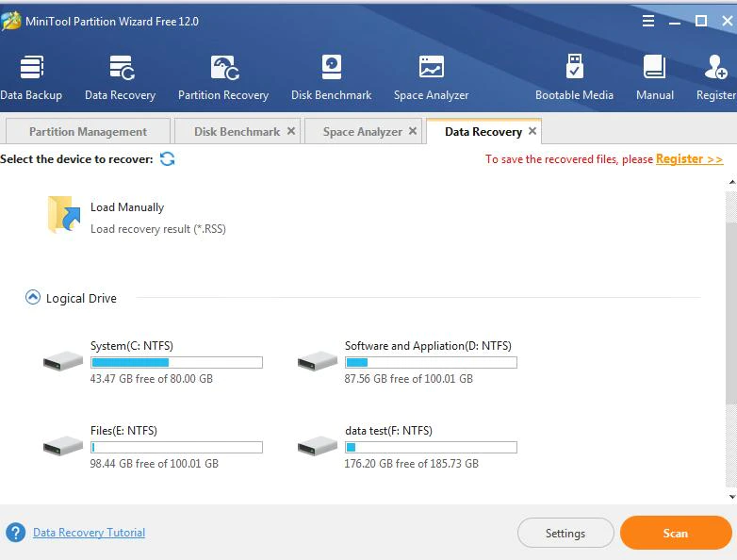Open the hamburger menu in title bar
Screen dimensions: 737x560
click(648, 21)
